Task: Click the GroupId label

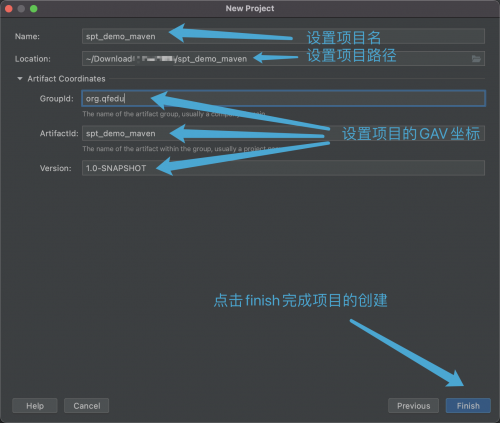Action: (x=57, y=99)
